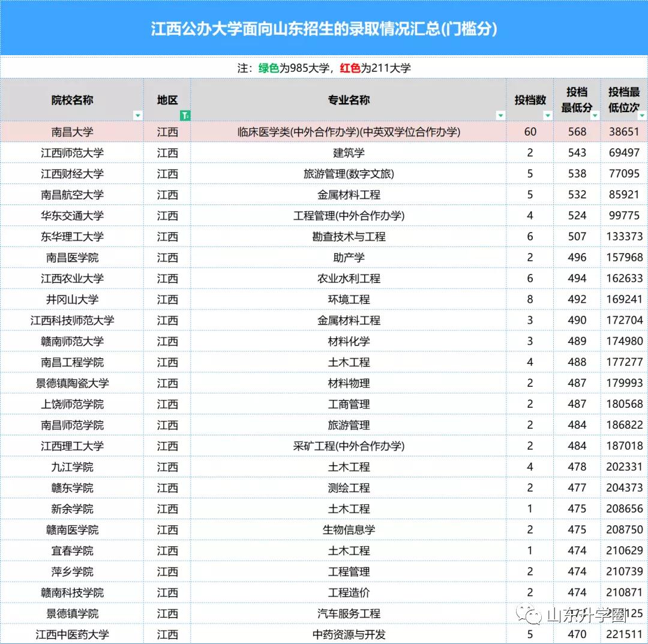Image resolution: width=648 pixels, height=644 pixels.
Task: Open the 院校名称 column filter dropdown
Action: (138, 115)
